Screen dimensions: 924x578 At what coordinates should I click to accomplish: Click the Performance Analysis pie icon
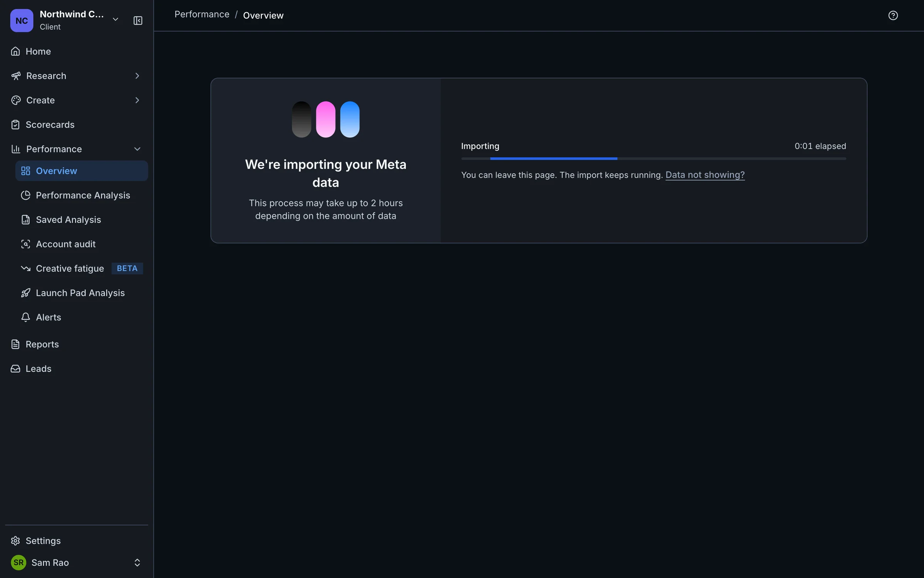(25, 195)
